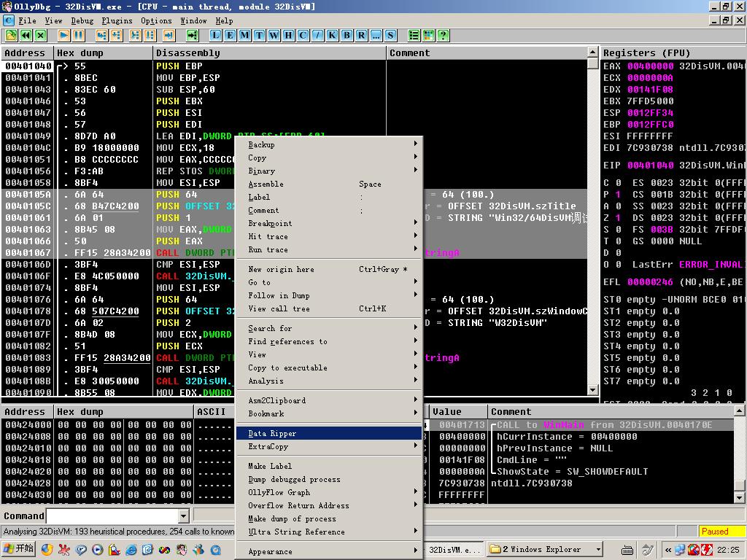Open Patches window with slash button

(x=318, y=35)
